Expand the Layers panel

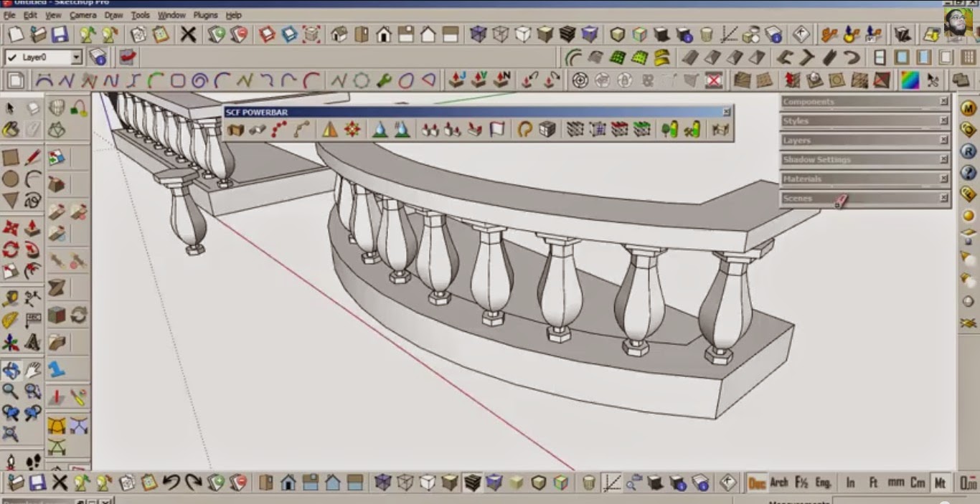865,141
